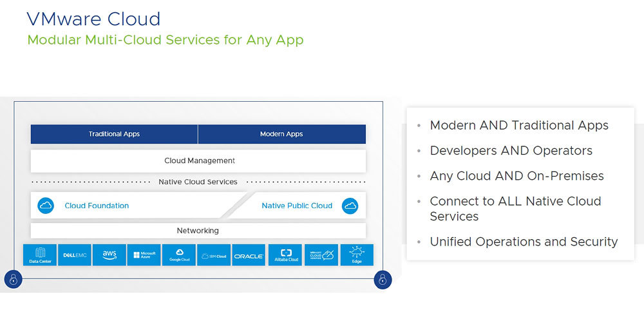
Task: Click the IBM Cloud tile
Action: click(214, 255)
